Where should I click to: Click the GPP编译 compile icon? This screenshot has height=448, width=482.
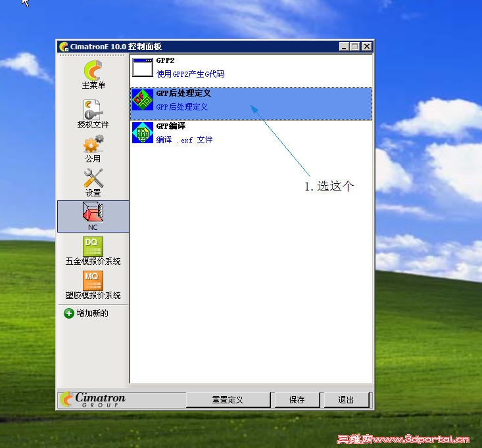pos(143,133)
